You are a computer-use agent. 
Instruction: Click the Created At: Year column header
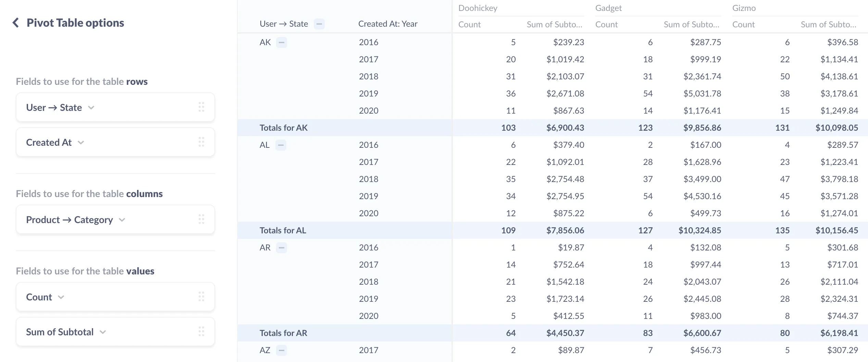[x=387, y=24]
